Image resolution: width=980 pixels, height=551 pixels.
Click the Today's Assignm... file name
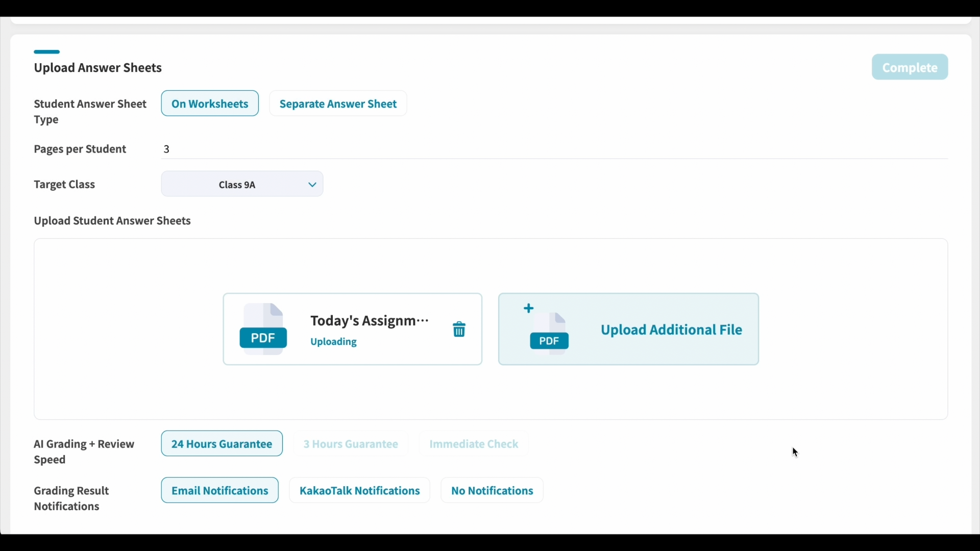click(370, 321)
